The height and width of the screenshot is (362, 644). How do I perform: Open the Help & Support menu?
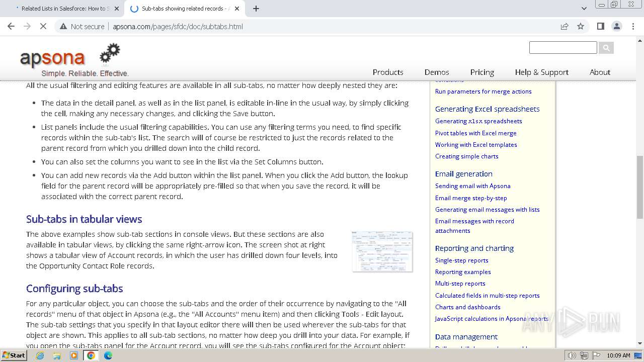tap(541, 72)
